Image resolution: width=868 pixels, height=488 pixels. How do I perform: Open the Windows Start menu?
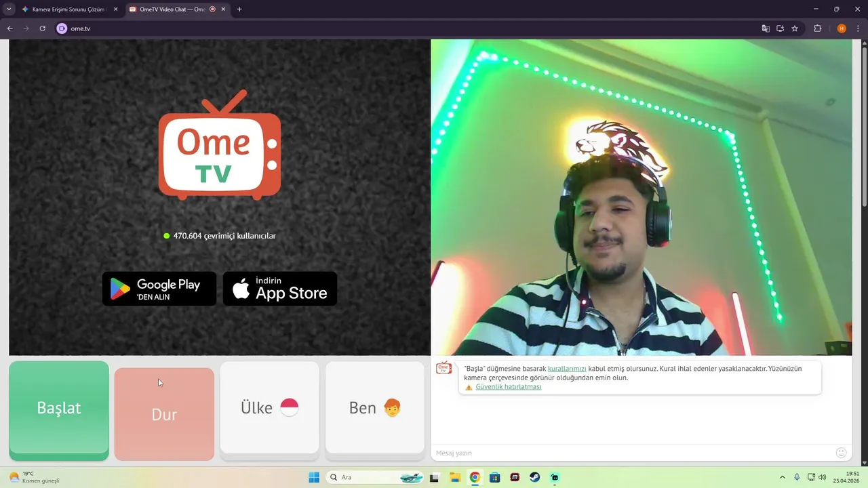tap(314, 477)
